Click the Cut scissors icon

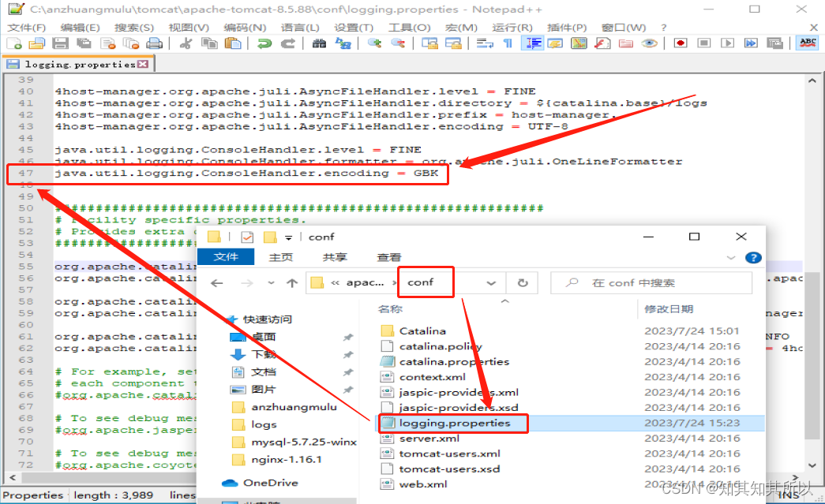tap(186, 43)
